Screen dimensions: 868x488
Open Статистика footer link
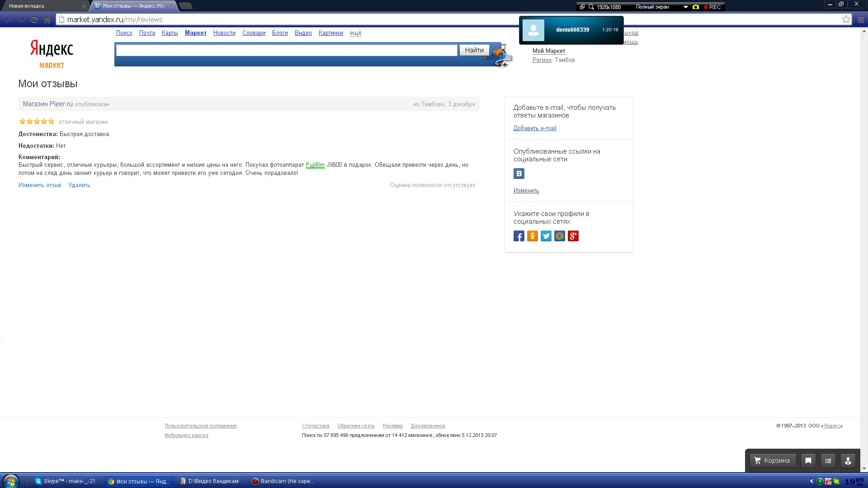click(x=316, y=426)
